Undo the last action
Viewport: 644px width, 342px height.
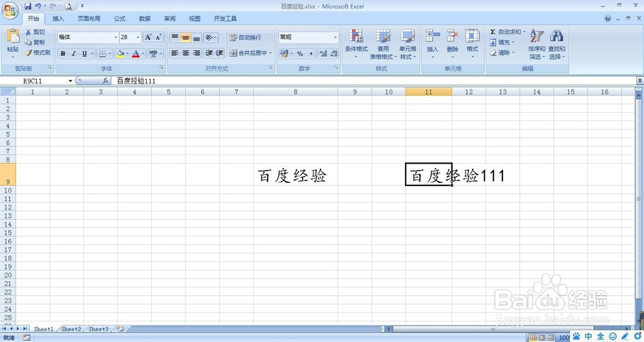click(x=38, y=6)
